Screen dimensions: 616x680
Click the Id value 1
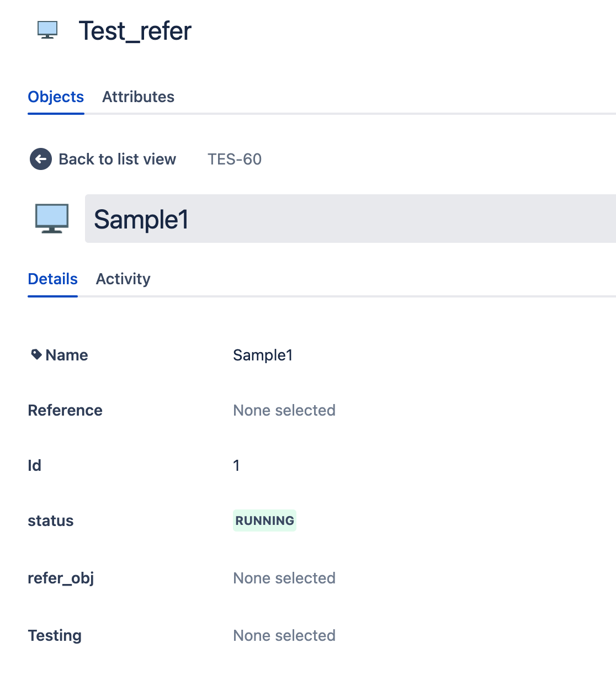pos(236,465)
